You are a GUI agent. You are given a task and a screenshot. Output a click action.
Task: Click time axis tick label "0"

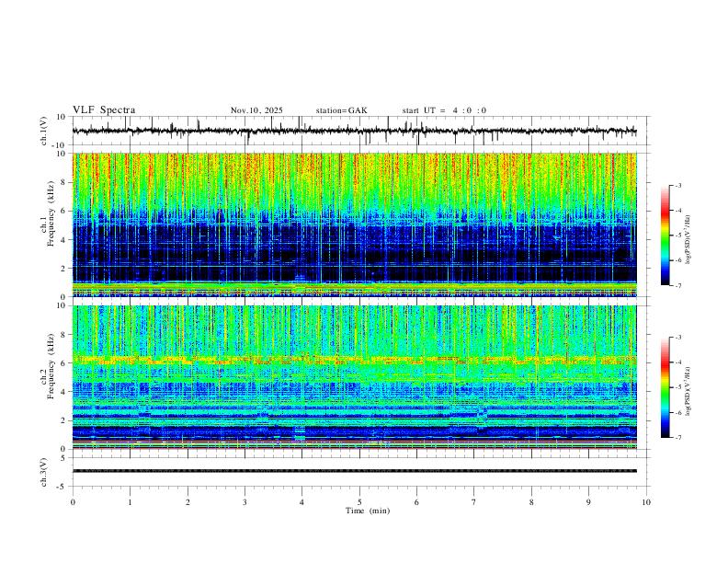[73, 502]
